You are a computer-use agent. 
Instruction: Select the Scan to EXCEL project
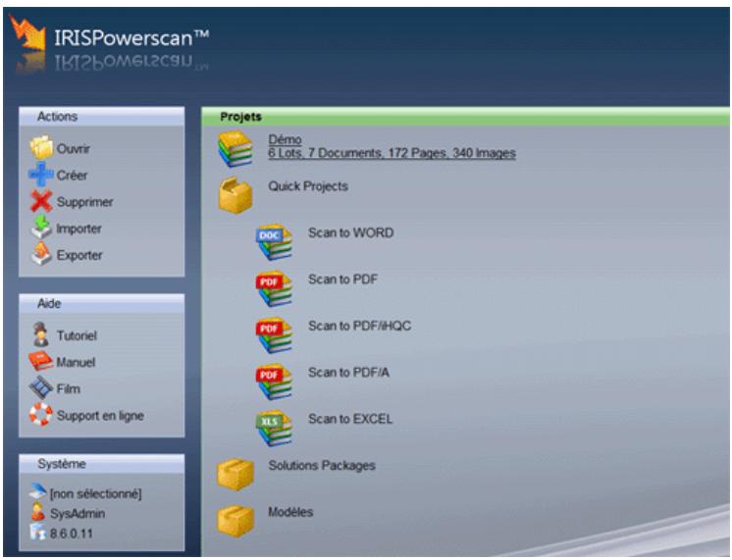click(x=350, y=419)
